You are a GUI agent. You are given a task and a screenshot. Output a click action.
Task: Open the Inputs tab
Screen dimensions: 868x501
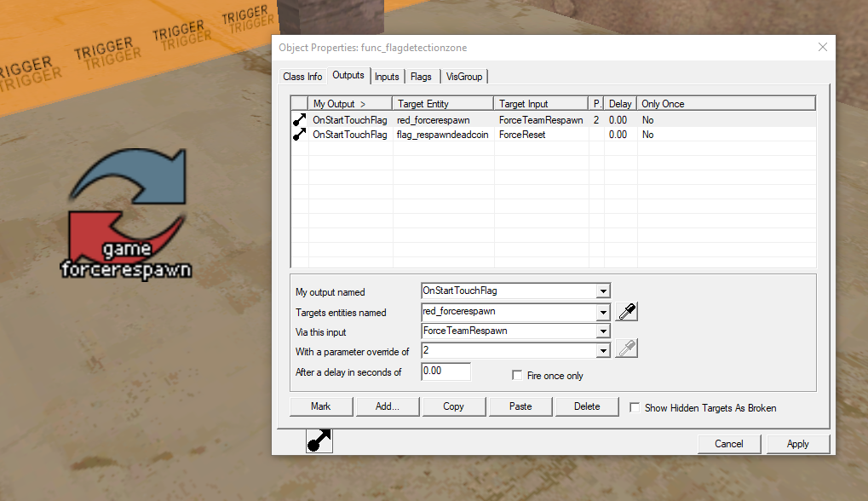pyautogui.click(x=387, y=77)
